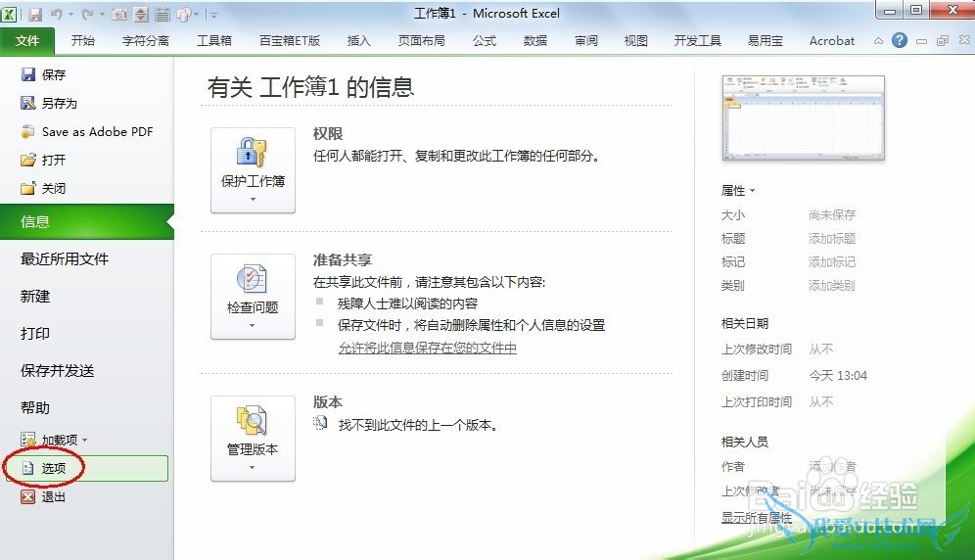This screenshot has height=560, width=975.
Task: Click the stacked shapes quick access icon
Action: pyautogui.click(x=183, y=14)
